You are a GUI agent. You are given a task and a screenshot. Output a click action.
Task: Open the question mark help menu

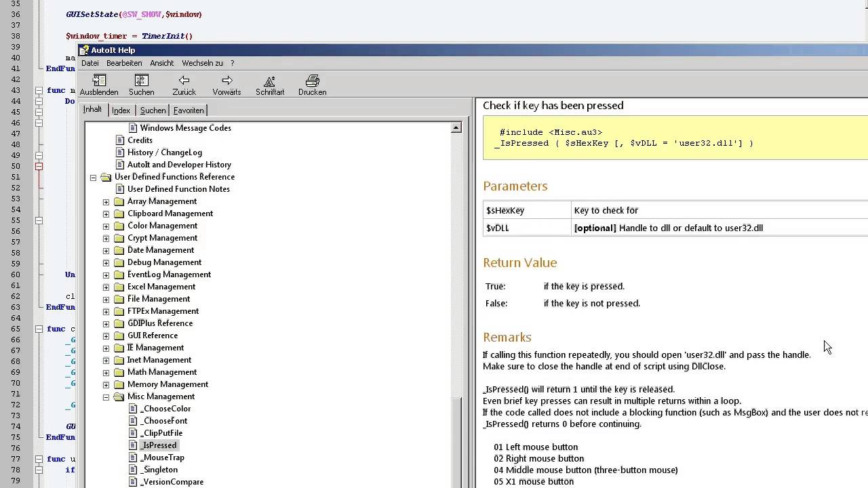click(232, 63)
